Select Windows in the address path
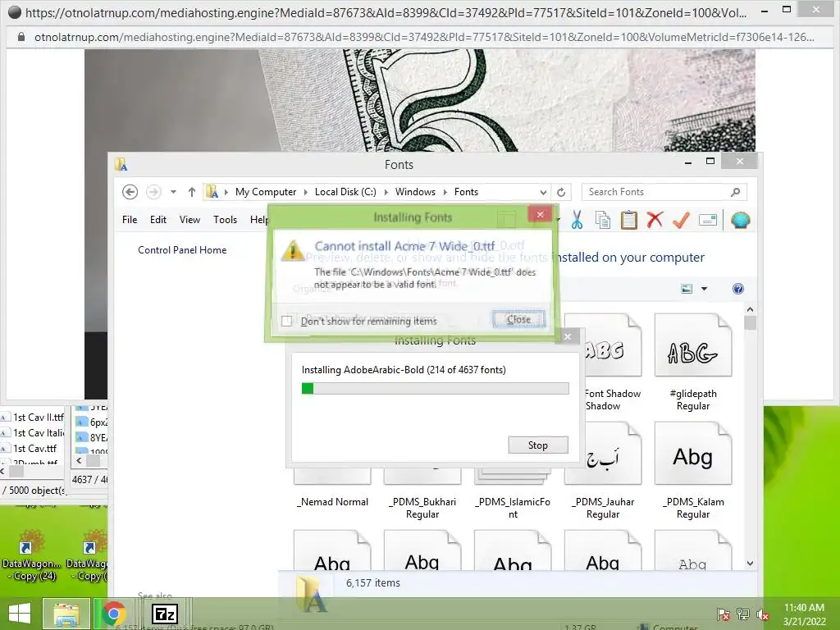The height and width of the screenshot is (630, 840). click(x=415, y=192)
